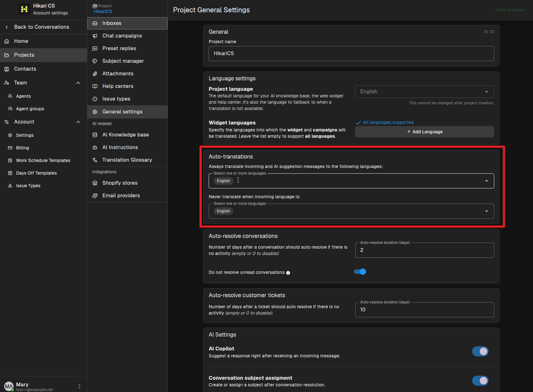Open the Project language English dropdown
This screenshot has height=392, width=533.
click(x=425, y=92)
